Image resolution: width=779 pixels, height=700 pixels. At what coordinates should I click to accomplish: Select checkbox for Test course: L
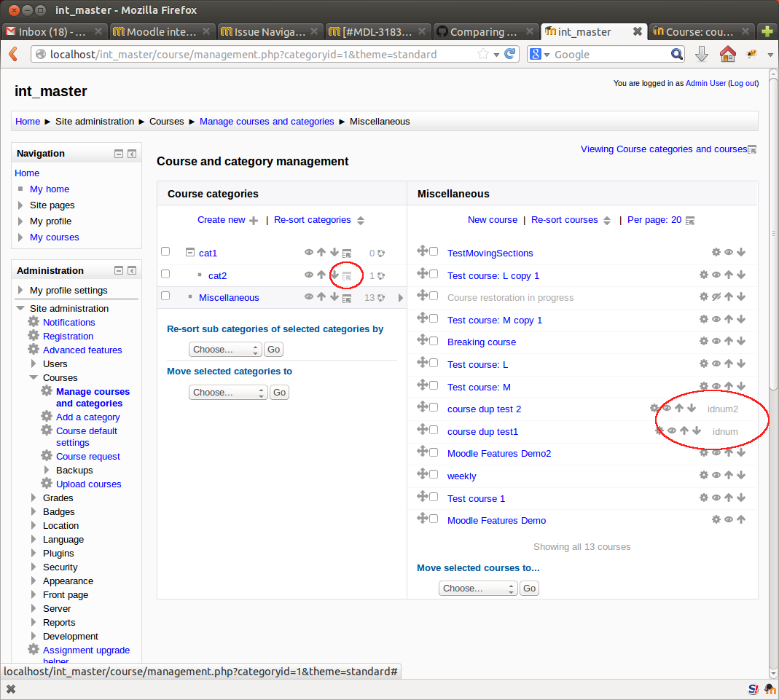click(x=434, y=363)
